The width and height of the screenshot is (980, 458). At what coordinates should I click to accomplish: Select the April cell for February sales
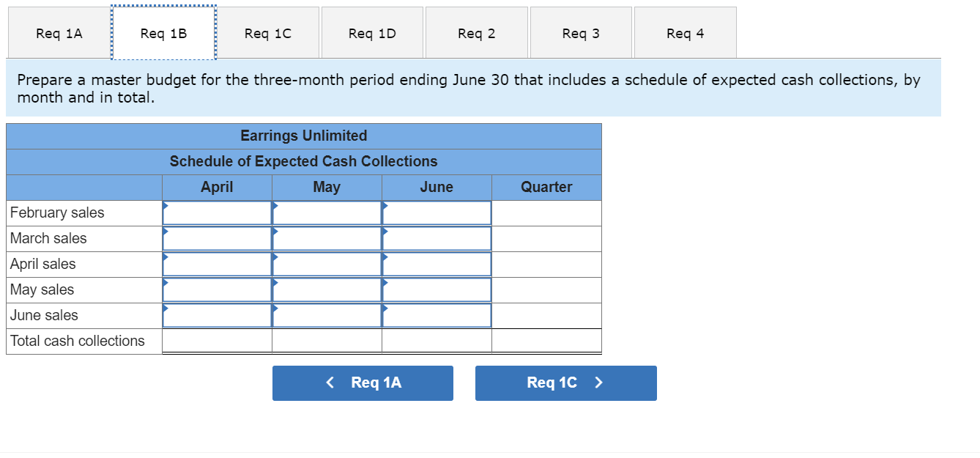point(216,213)
